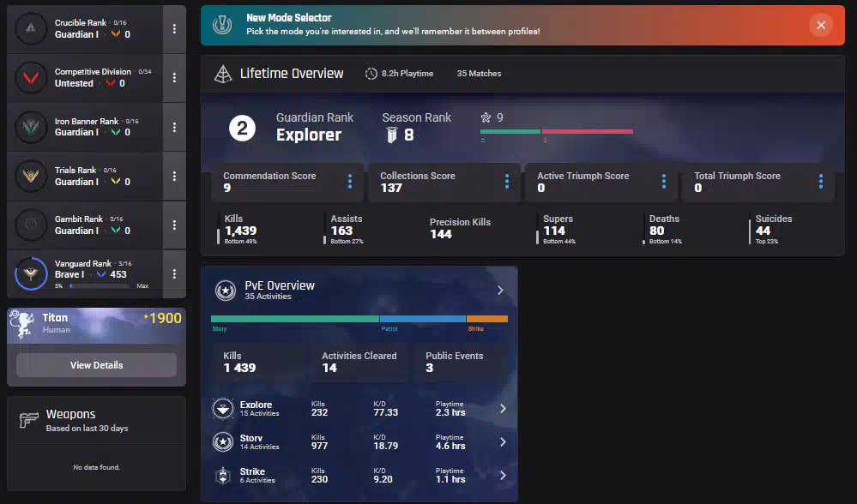Open the Vanguard Rank options menu

(174, 273)
